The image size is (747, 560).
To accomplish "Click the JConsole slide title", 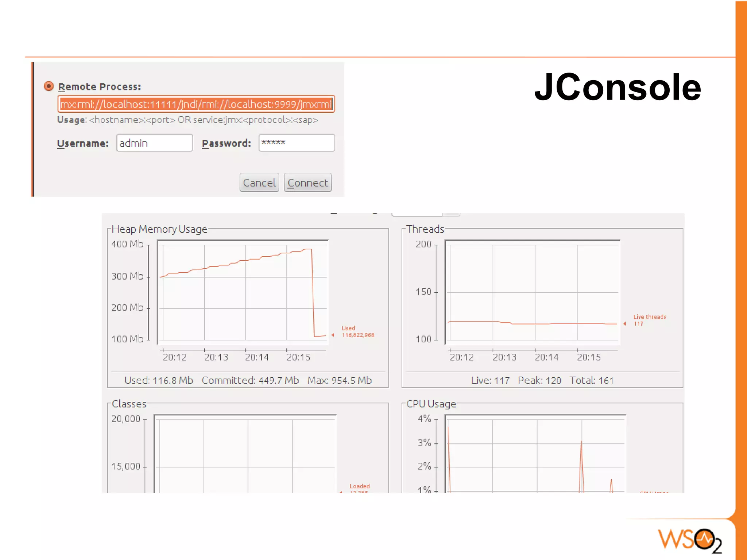I will [x=618, y=87].
